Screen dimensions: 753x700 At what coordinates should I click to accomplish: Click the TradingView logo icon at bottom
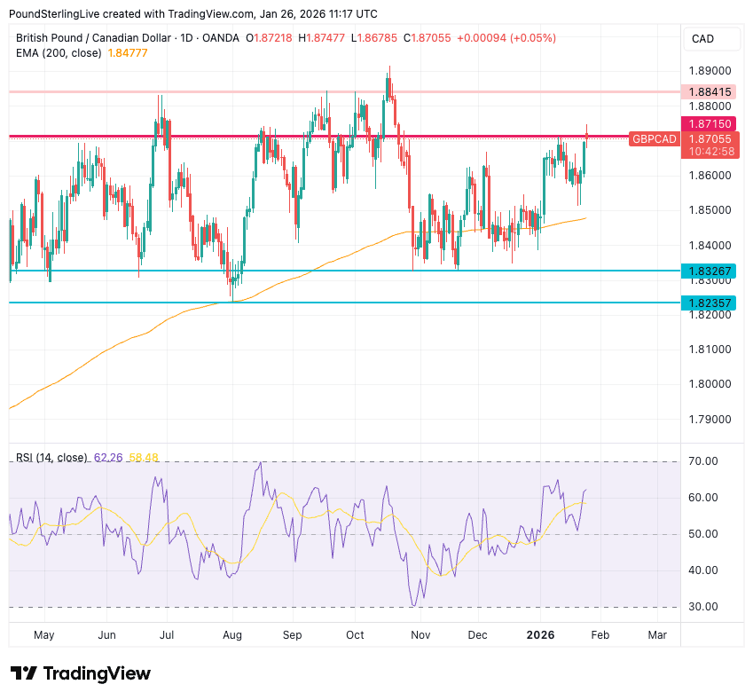(23, 673)
